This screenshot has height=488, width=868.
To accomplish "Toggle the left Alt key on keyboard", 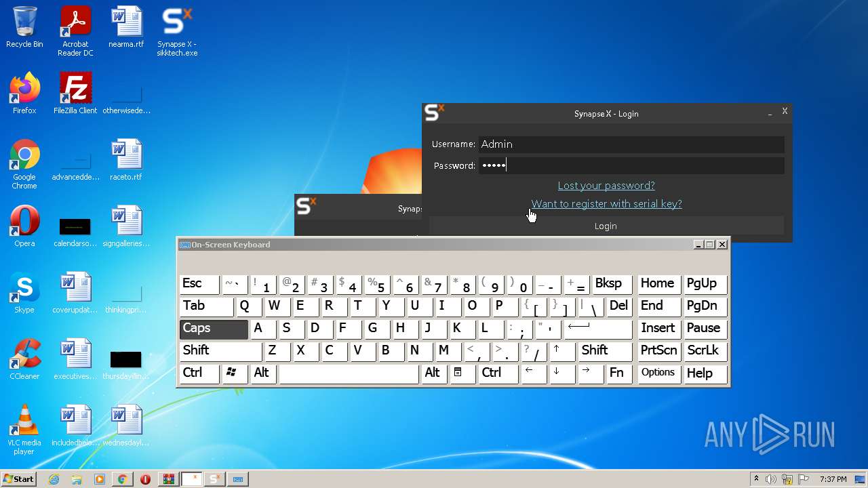I will click(263, 373).
